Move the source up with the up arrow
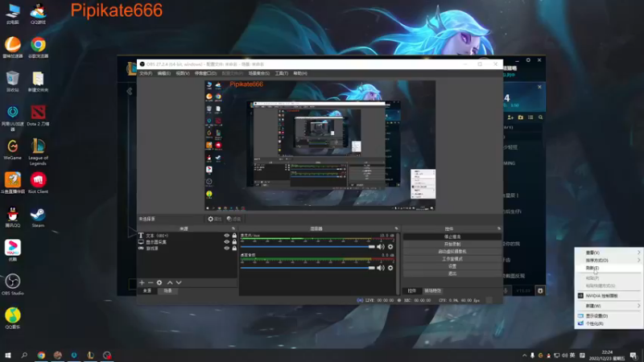Screen dimensions: 644x362 (x=170, y=282)
